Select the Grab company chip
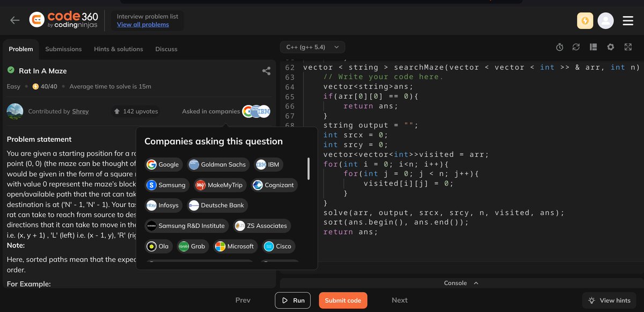The image size is (644, 312). (193, 246)
